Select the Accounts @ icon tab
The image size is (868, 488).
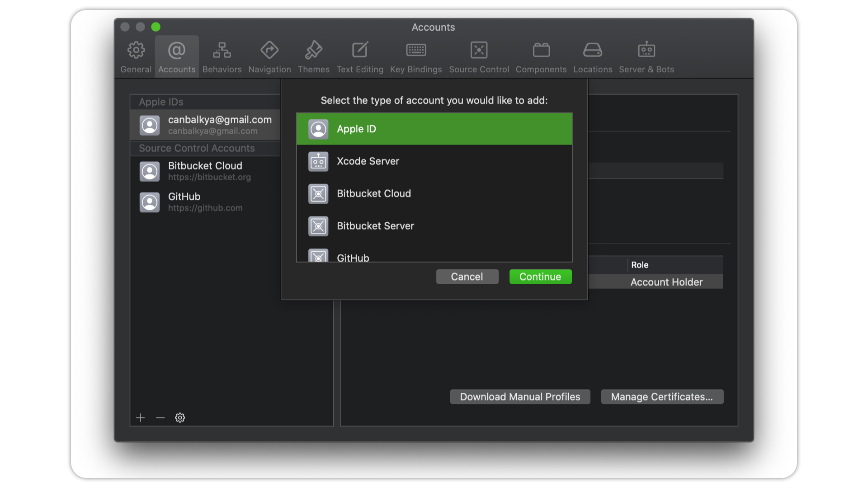tap(177, 50)
